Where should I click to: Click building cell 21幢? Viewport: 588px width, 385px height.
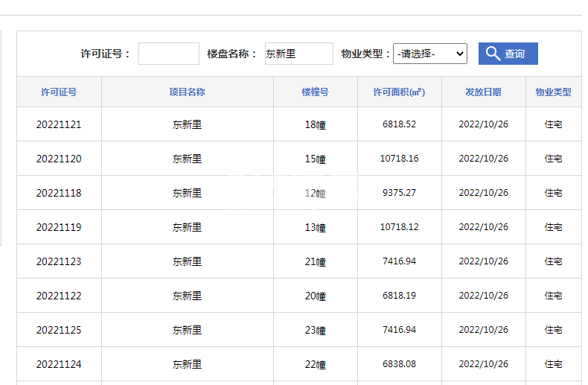(315, 262)
